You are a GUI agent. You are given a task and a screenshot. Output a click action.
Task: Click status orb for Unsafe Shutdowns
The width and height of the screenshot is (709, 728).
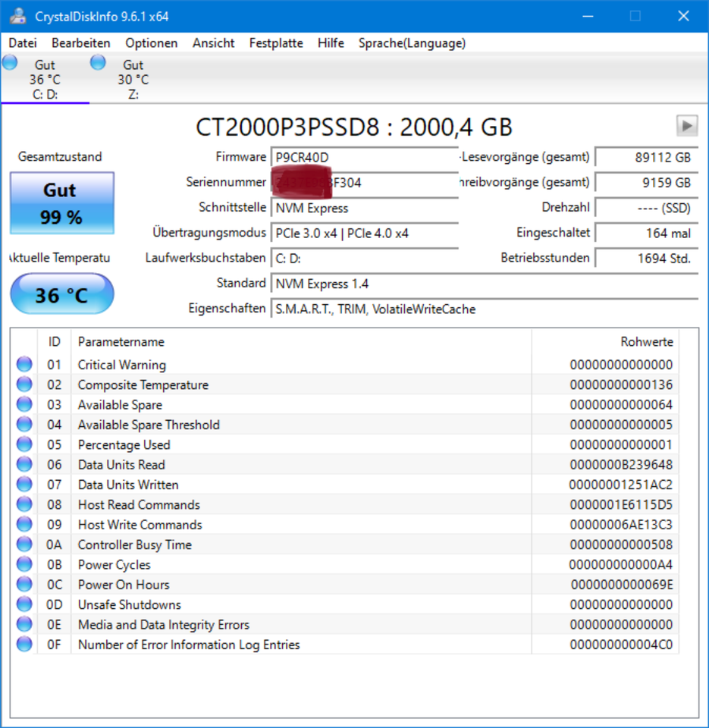point(24,604)
